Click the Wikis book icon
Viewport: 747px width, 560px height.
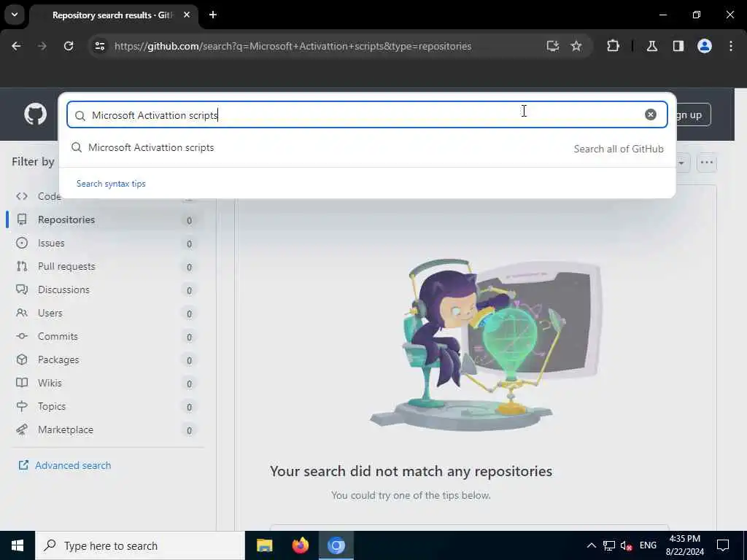22,383
